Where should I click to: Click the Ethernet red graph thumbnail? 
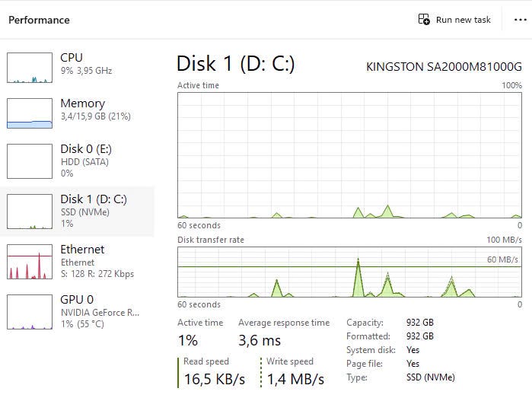(30, 262)
